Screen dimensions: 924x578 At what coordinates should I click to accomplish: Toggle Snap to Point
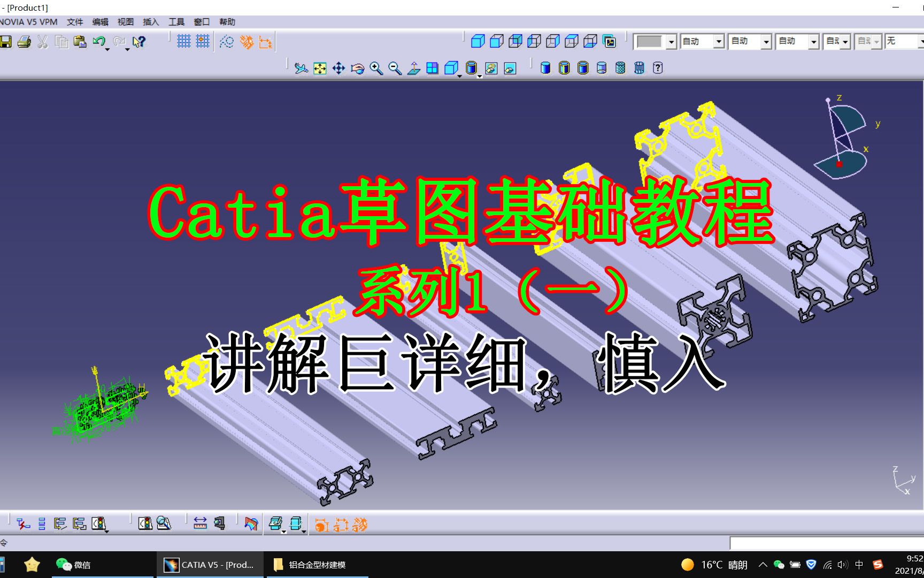[x=203, y=41]
